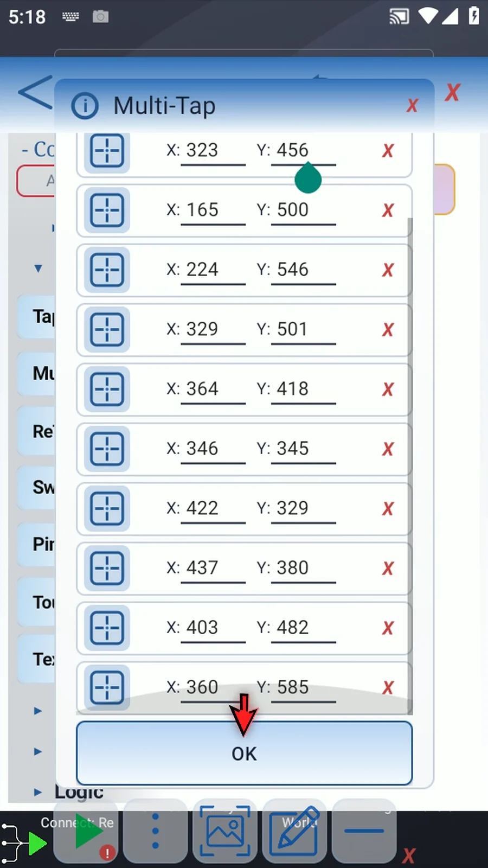Close the Multi-Tap dialog

[x=412, y=105]
